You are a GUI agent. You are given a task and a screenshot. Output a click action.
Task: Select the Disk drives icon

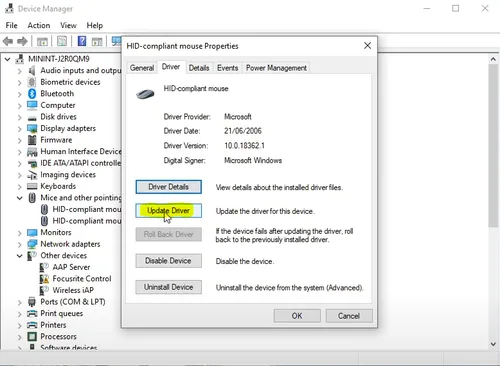pyautogui.click(x=32, y=118)
